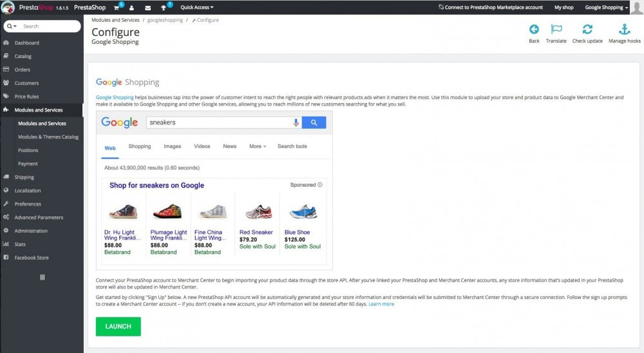Click the sidebar Search input field

tap(50, 26)
